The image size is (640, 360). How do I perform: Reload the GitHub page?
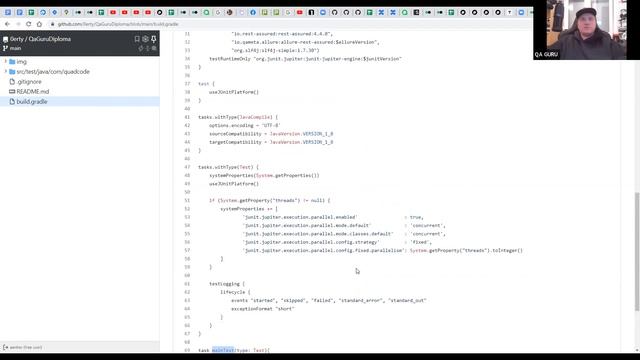[28, 24]
